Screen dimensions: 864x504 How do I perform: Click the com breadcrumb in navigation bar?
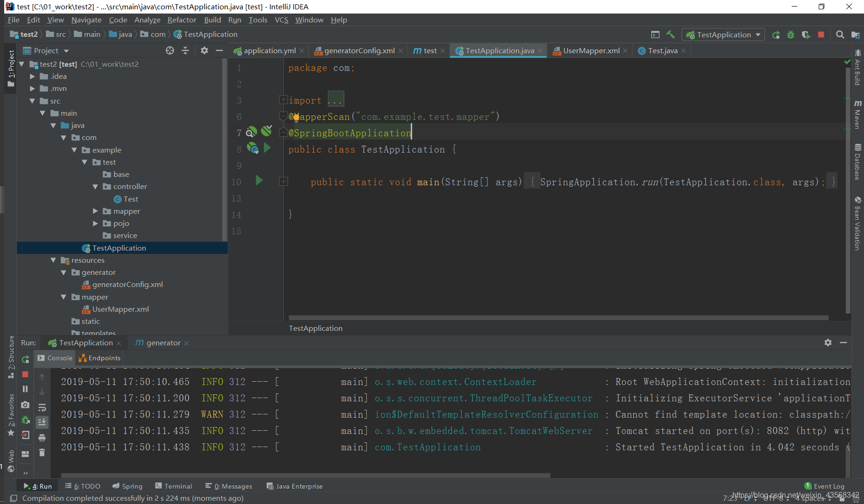tap(153, 34)
